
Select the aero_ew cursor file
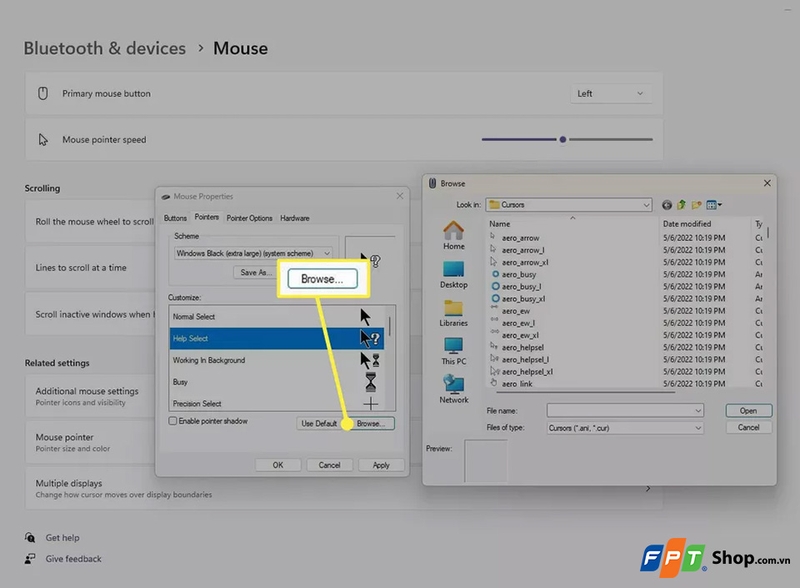coord(516,311)
